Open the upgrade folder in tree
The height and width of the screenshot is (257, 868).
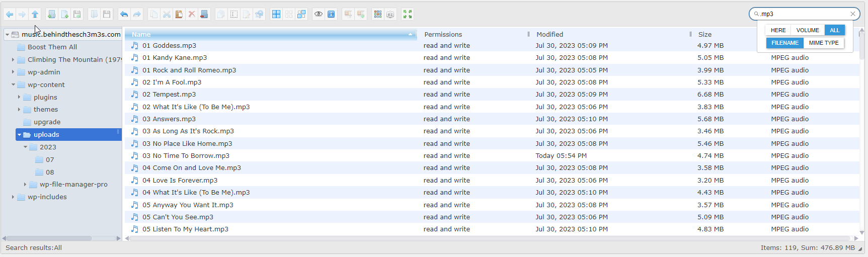[x=47, y=122]
